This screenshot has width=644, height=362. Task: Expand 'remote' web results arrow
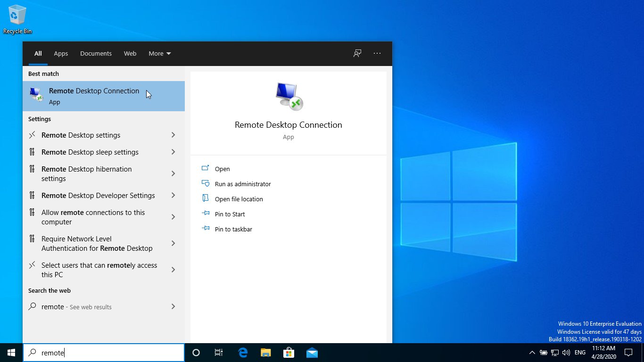[x=173, y=306]
